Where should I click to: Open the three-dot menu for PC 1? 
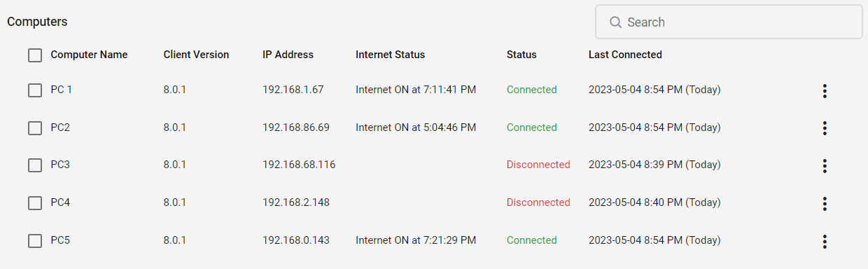[x=825, y=90]
